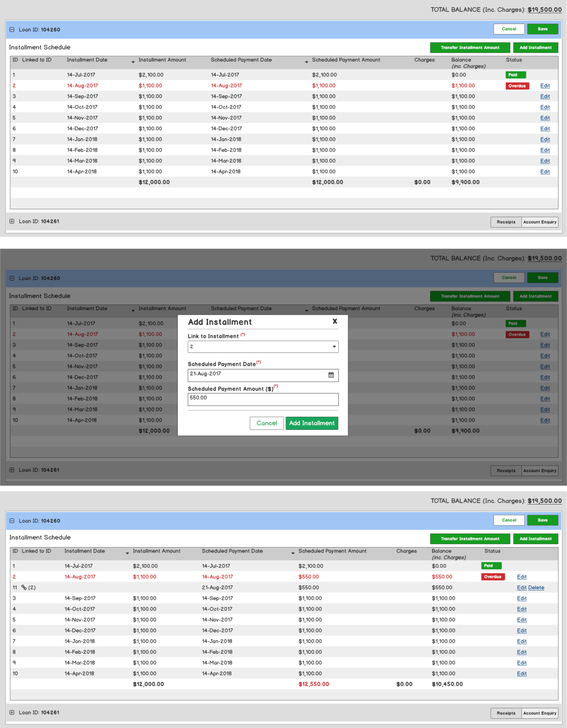Open the calendar picker in Scheduled Payment Date field
The image size is (567, 728).
(x=331, y=375)
